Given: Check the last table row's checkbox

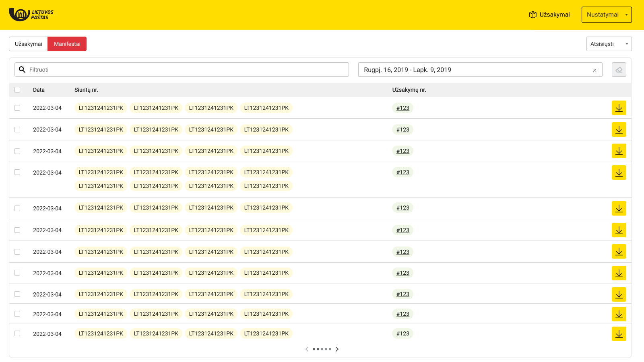Looking at the screenshot, I should point(17,333).
